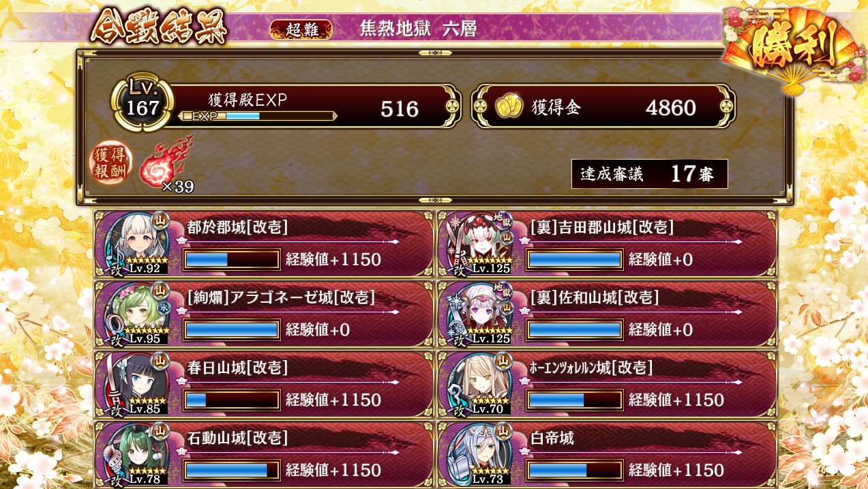This screenshot has height=489, width=868.
Task: Click the 超難 difficulty badge
Action: point(301,29)
